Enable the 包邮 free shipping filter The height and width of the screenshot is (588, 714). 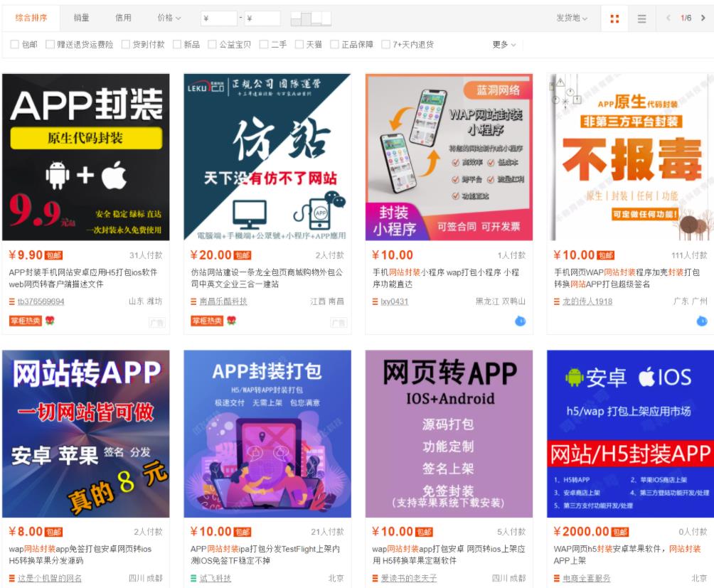point(14,43)
